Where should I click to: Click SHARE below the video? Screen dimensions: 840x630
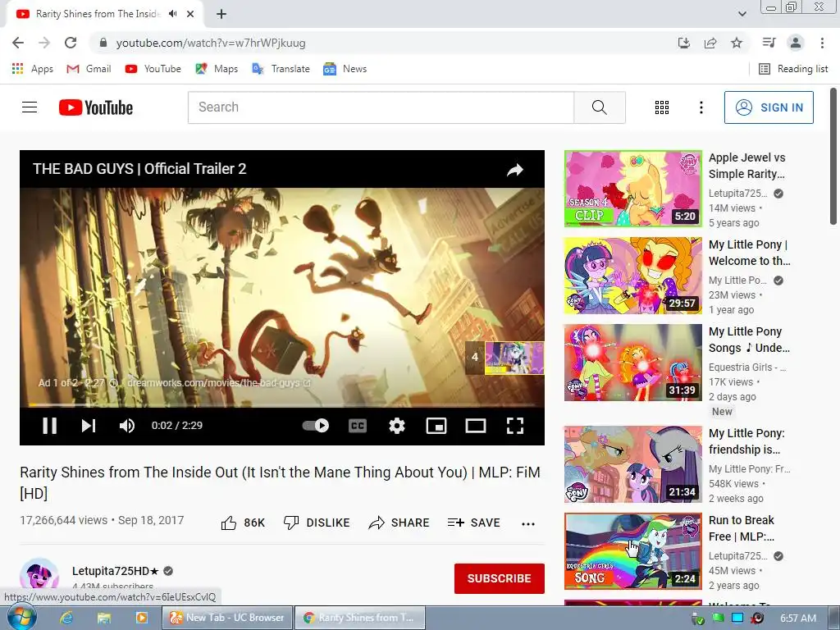pos(399,523)
